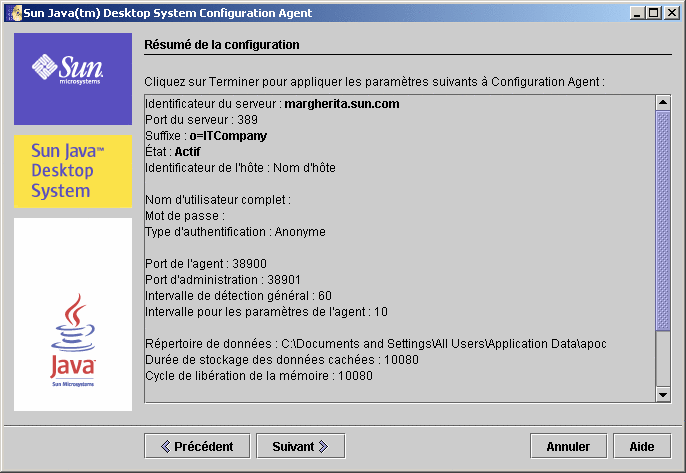
Task: Click the 'Résumé de la configuration' heading
Action: [x=222, y=45]
